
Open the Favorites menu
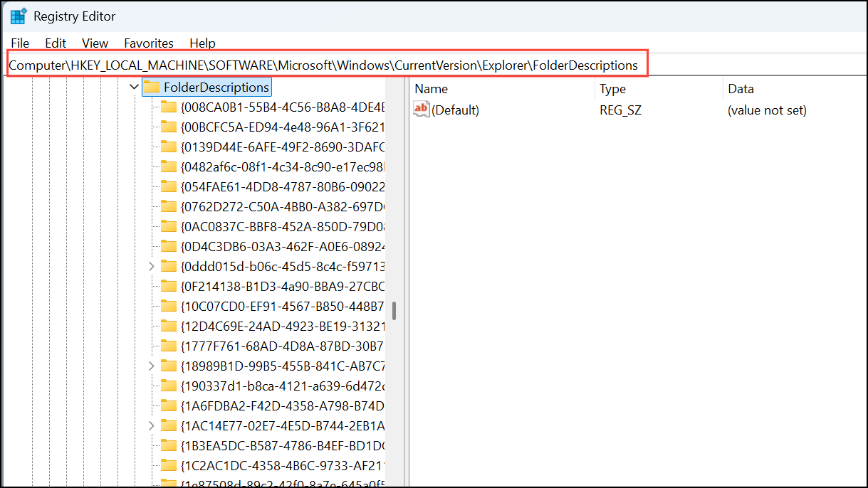[149, 43]
